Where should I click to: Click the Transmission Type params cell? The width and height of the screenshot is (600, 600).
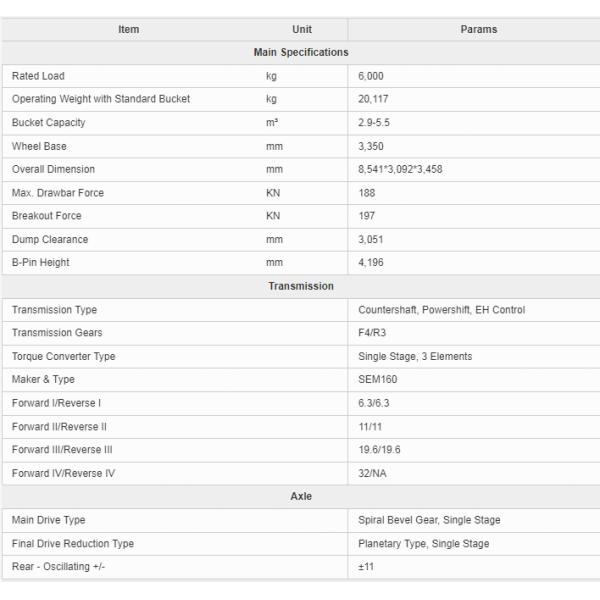click(x=441, y=310)
